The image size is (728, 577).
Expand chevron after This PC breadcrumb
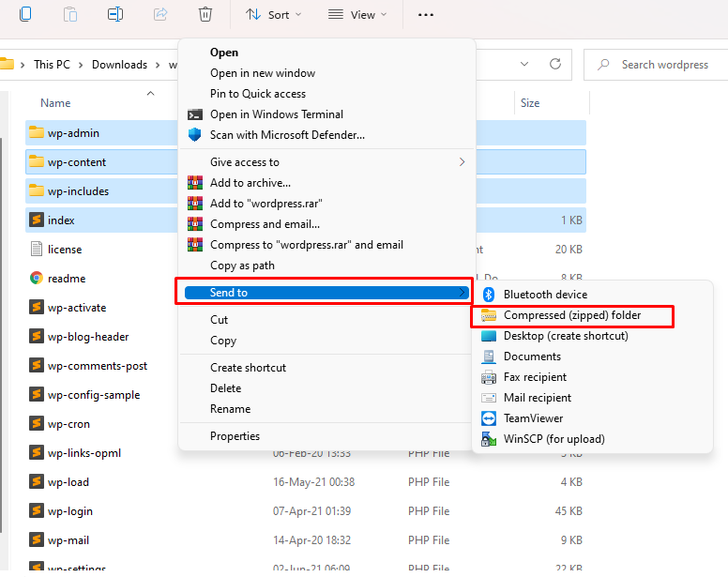81,65
